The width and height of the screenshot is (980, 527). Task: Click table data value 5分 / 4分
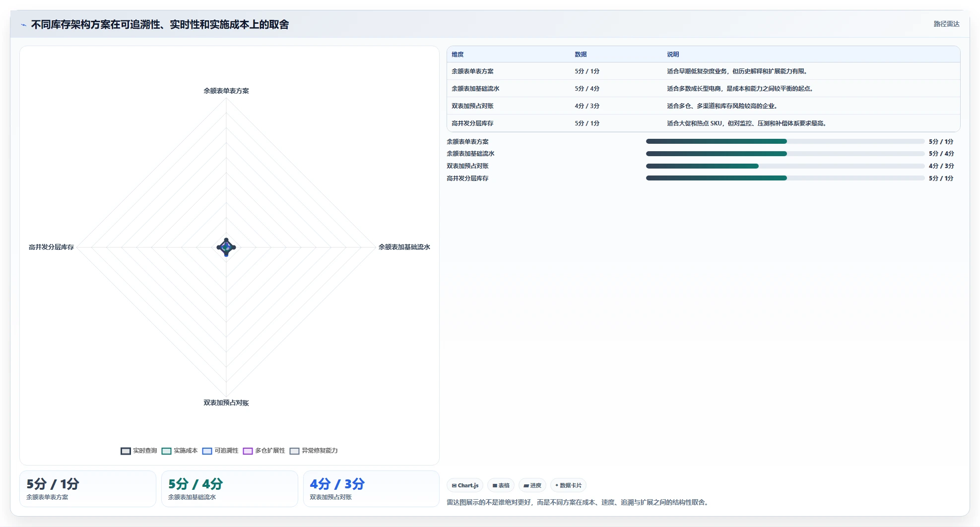(x=587, y=89)
